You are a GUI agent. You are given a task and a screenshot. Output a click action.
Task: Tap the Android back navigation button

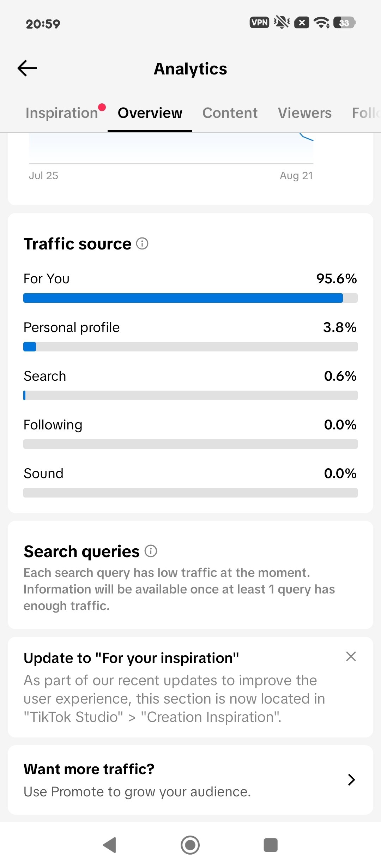pos(110,845)
